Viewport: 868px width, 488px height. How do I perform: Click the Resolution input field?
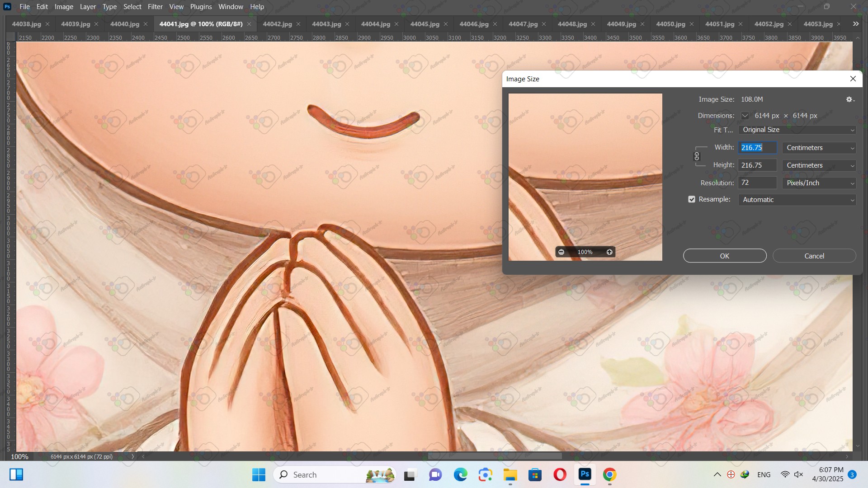coord(758,183)
